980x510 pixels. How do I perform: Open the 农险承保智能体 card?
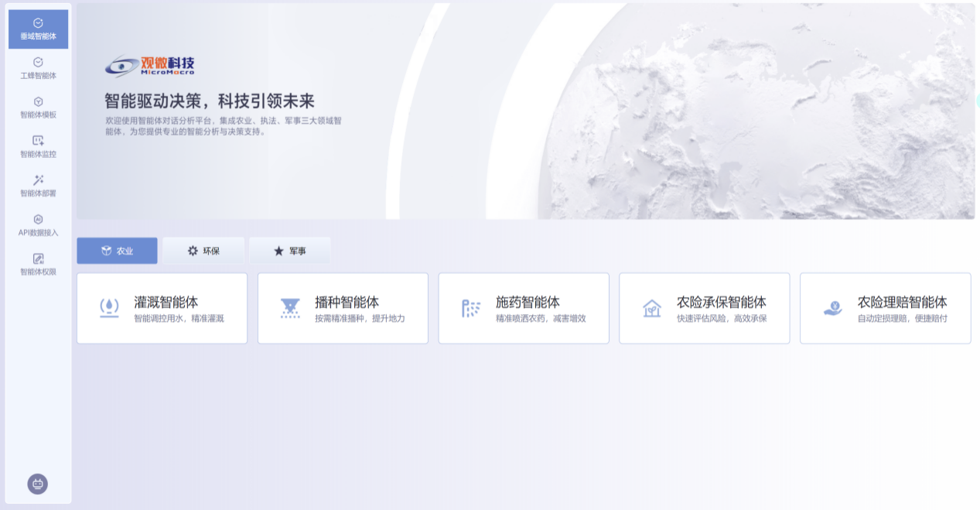click(x=704, y=308)
